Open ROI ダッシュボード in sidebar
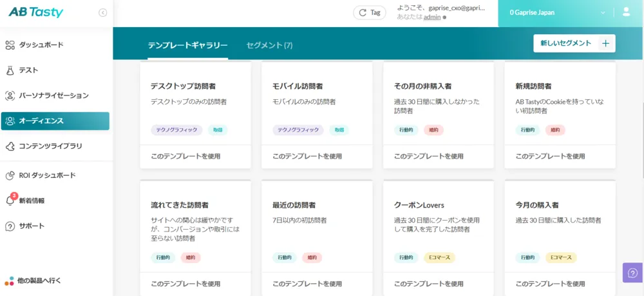The width and height of the screenshot is (644, 296). [47, 175]
